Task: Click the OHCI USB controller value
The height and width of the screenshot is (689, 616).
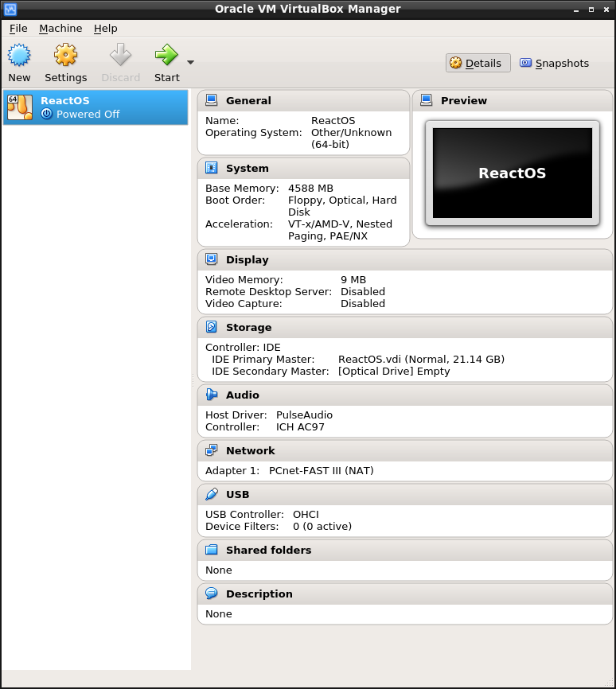Action: click(306, 514)
